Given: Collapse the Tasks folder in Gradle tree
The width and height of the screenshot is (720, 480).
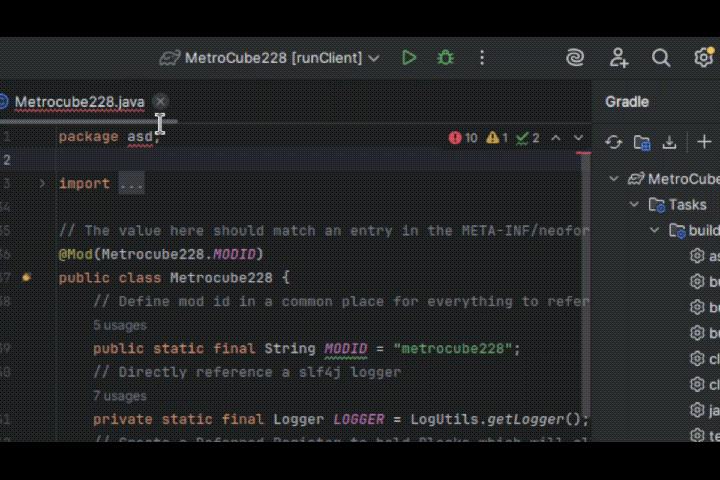Looking at the screenshot, I should (634, 205).
